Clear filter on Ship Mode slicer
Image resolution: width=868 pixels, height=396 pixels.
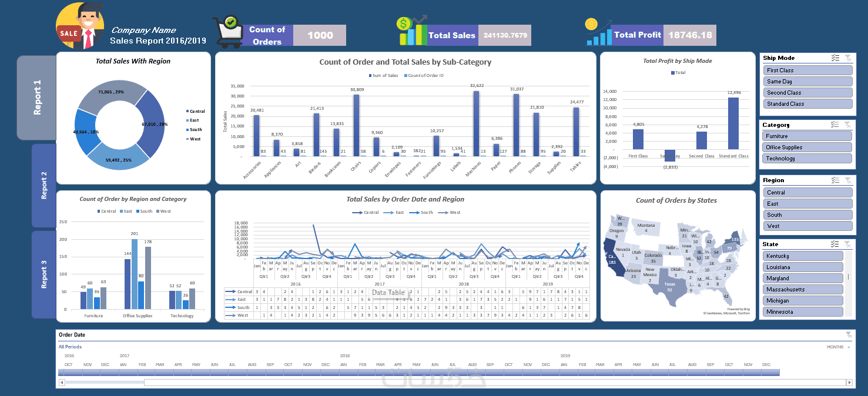coord(847,58)
